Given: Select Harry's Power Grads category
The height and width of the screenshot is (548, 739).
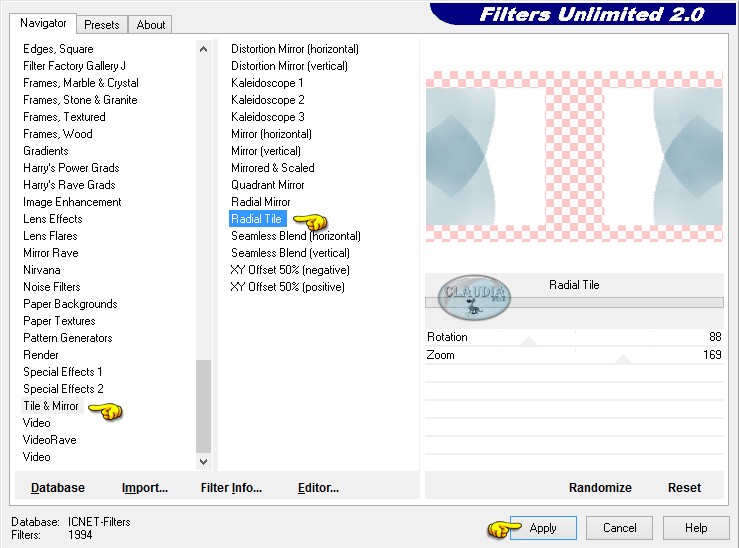Looking at the screenshot, I should 71,168.
